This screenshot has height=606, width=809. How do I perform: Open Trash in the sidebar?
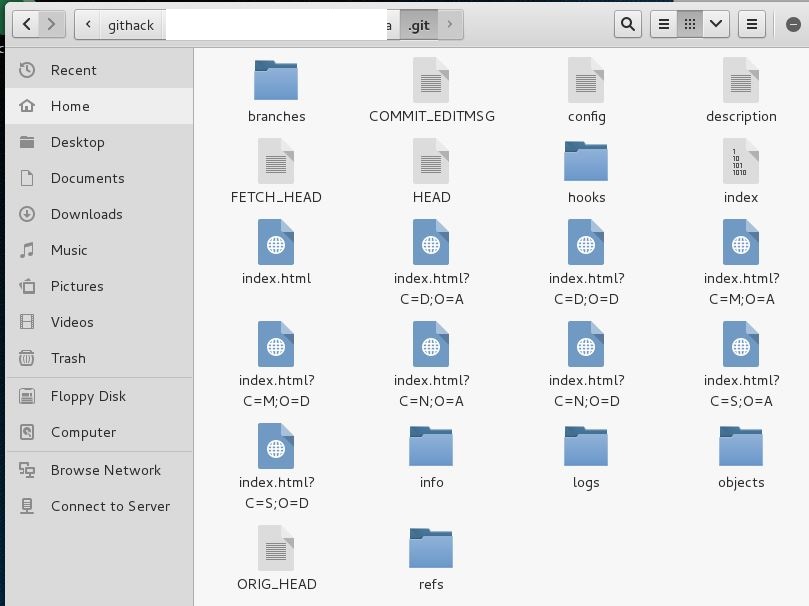click(x=68, y=358)
